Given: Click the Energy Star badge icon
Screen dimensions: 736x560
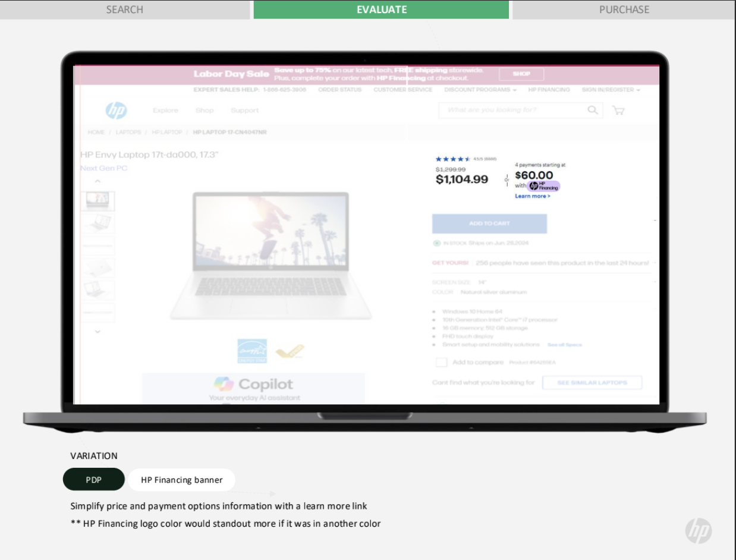Looking at the screenshot, I should [x=252, y=351].
